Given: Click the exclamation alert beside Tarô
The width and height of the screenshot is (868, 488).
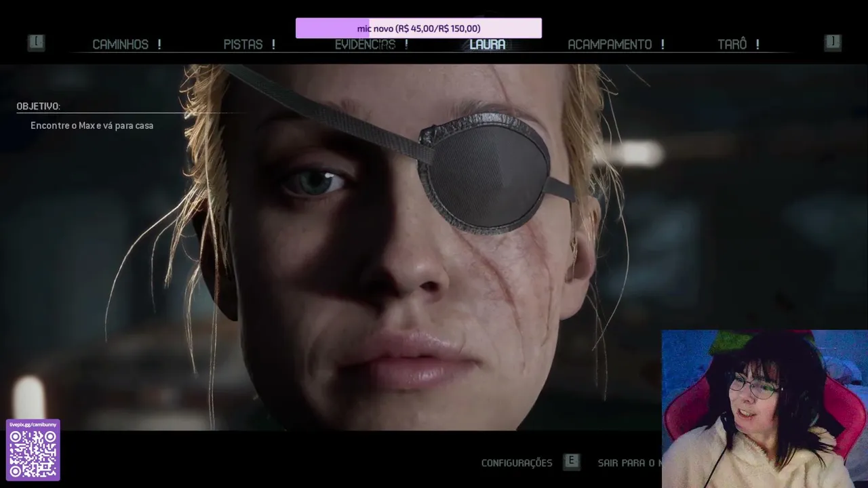Looking at the screenshot, I should coord(757,45).
